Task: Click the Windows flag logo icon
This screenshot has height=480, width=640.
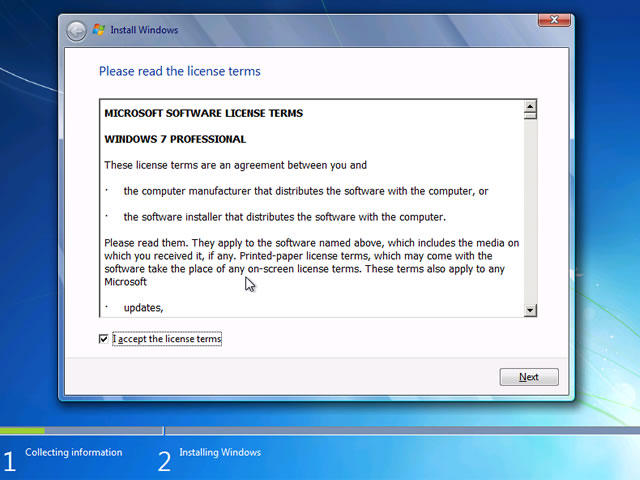Action: (x=98, y=30)
